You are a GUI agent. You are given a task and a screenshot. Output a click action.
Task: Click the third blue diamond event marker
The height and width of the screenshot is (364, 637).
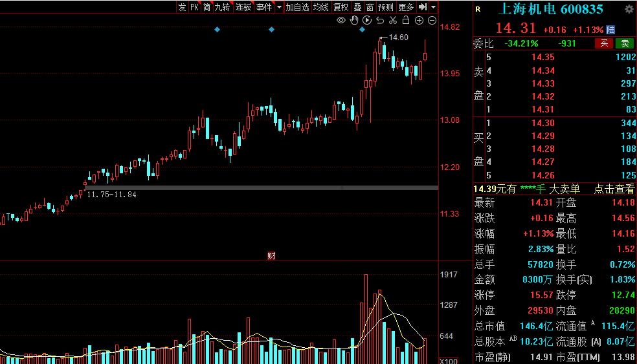[x=362, y=29]
